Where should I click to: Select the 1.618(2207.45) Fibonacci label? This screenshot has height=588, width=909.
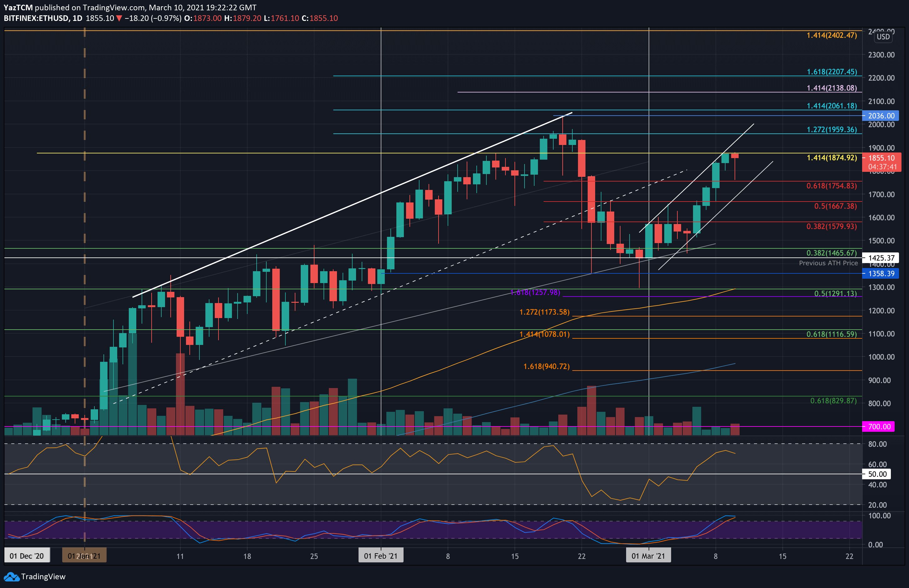coord(831,72)
